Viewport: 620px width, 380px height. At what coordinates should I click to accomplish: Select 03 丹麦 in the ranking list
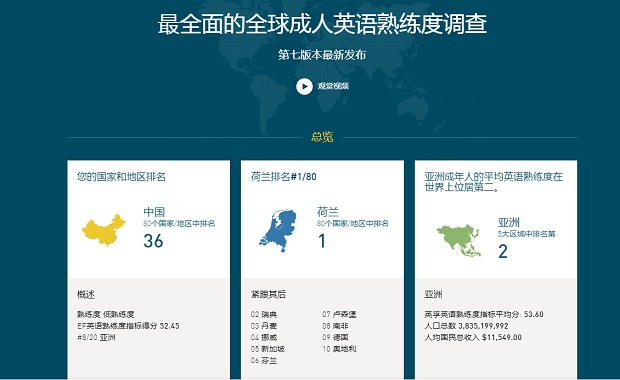coord(264,326)
